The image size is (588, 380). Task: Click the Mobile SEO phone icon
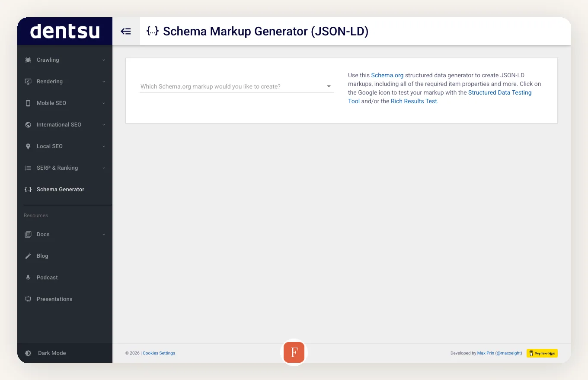pyautogui.click(x=28, y=103)
